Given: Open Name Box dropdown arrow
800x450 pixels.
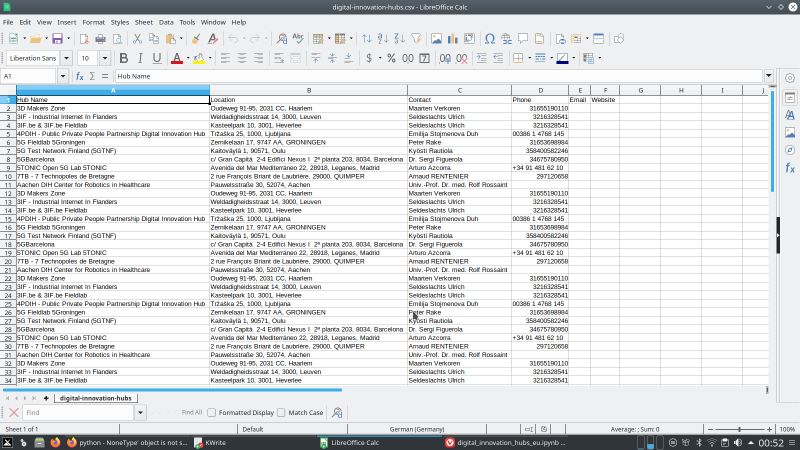Looking at the screenshot, I should (x=63, y=76).
